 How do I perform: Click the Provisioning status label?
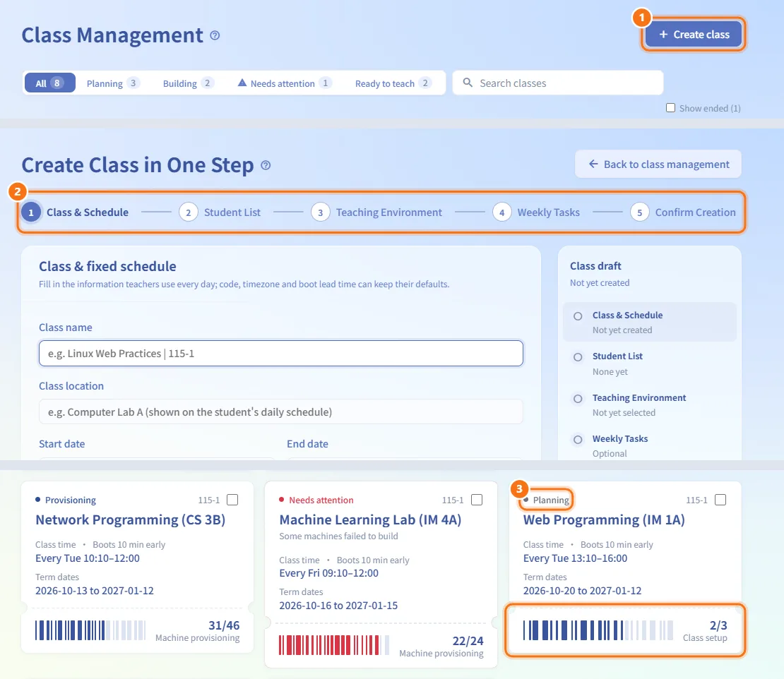66,500
